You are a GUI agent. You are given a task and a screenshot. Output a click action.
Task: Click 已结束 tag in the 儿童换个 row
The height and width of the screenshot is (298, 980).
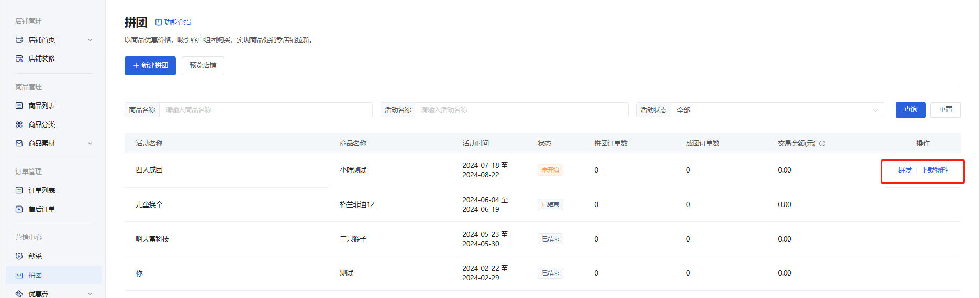[550, 204]
